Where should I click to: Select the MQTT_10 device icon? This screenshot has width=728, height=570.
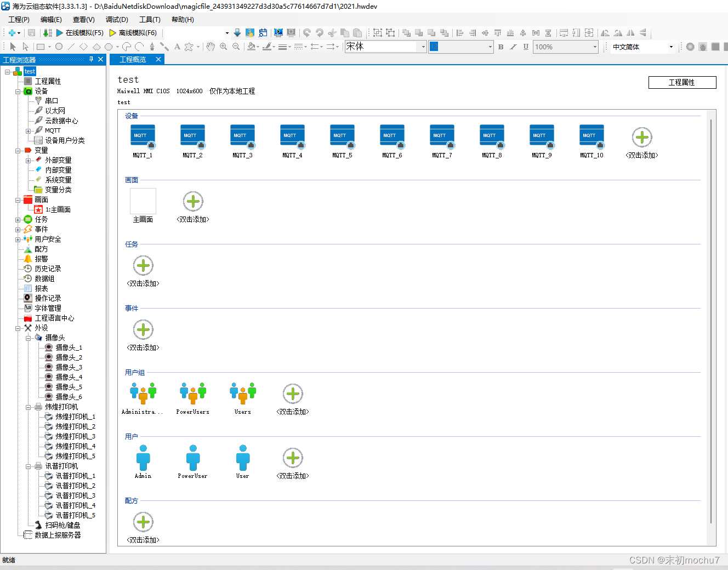point(591,136)
